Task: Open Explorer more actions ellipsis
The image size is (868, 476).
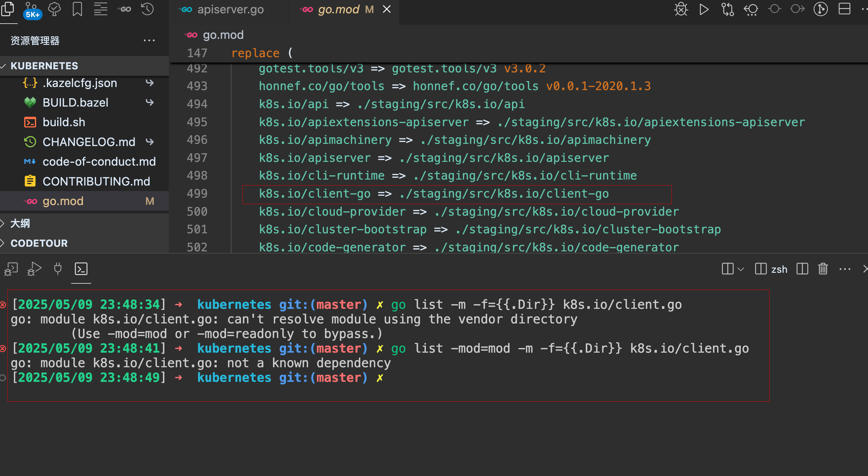Action: point(149,40)
